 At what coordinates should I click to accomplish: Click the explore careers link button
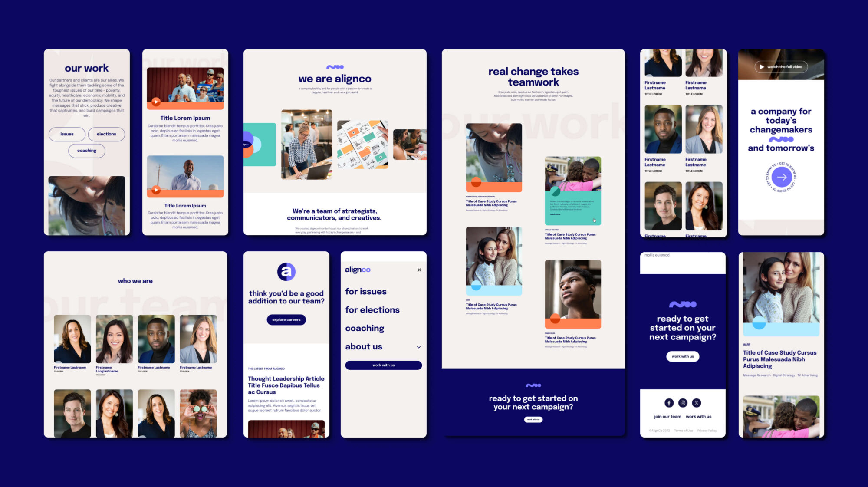[287, 321]
